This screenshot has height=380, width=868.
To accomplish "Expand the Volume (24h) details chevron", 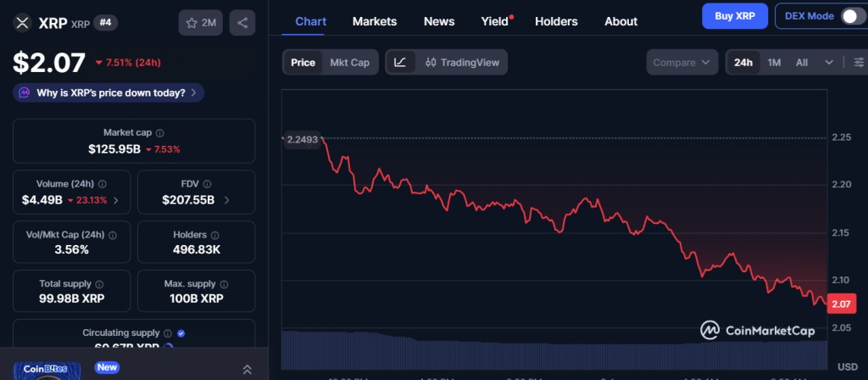I will click(x=115, y=200).
